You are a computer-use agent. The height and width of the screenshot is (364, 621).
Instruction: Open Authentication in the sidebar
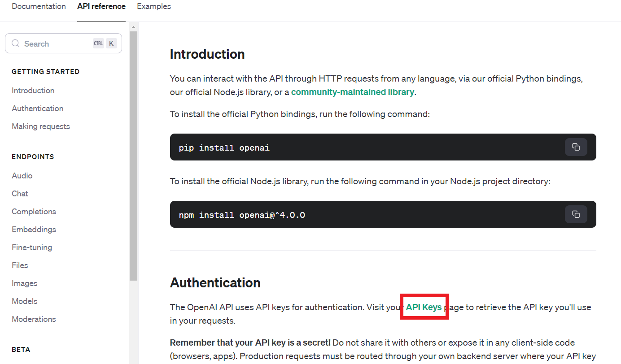tap(38, 108)
